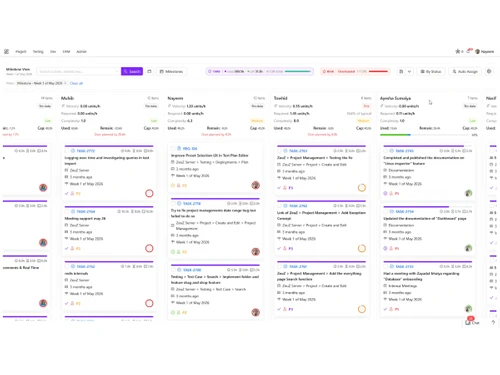500x375 pixels.
Task: Click the app logo icon
Action: pyautogui.click(x=6, y=51)
